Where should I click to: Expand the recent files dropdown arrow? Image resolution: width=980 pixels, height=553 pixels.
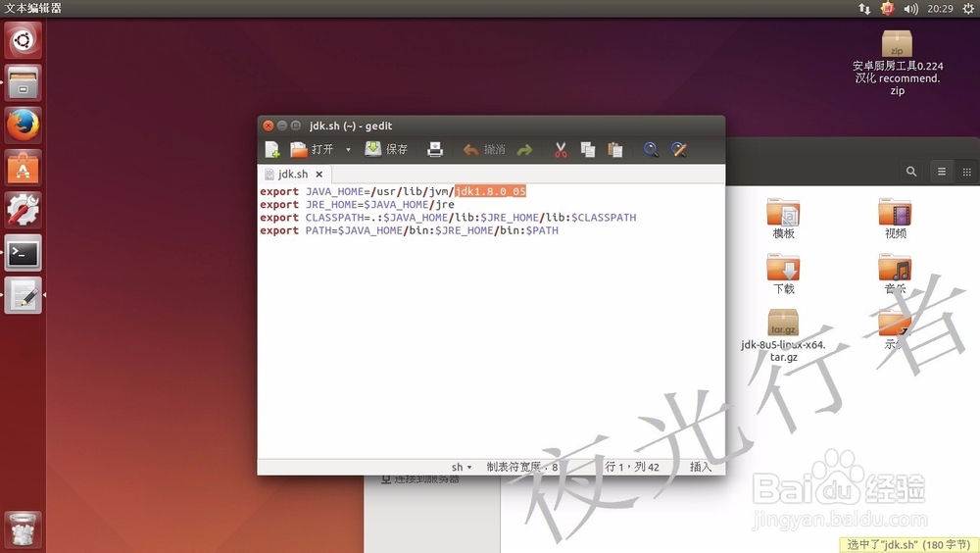coord(348,149)
